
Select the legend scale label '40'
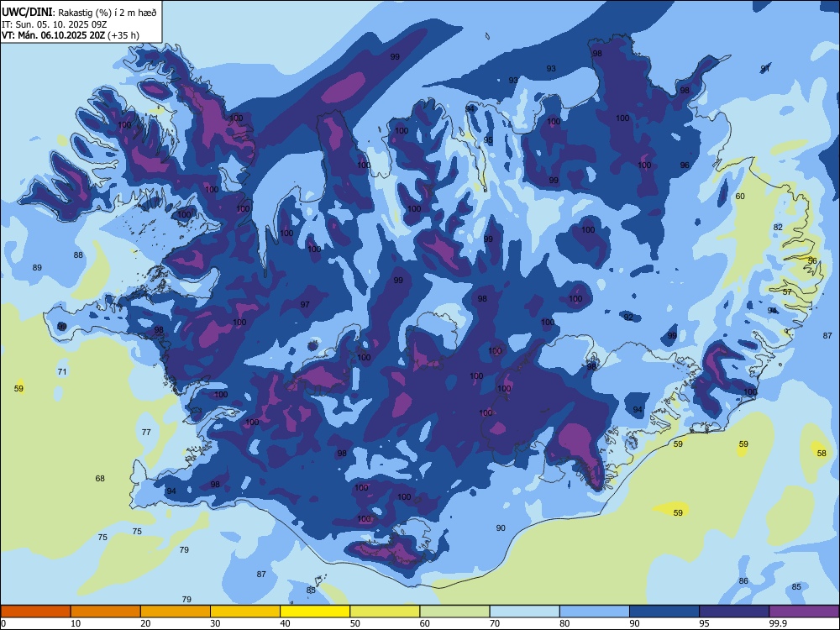[x=285, y=623]
